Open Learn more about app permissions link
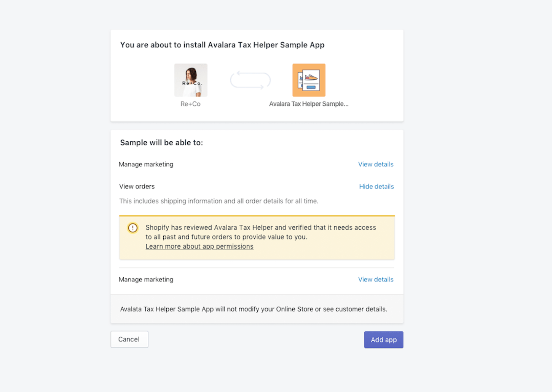Viewport: 552px width, 392px height. pyautogui.click(x=199, y=246)
